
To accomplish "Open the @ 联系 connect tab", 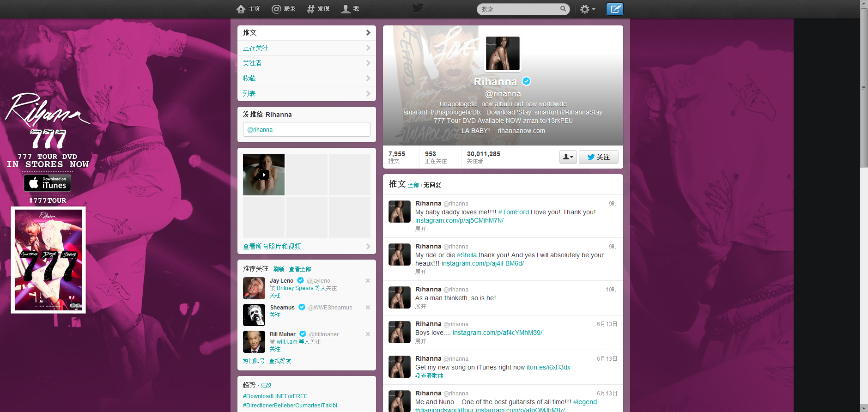I will tap(284, 9).
